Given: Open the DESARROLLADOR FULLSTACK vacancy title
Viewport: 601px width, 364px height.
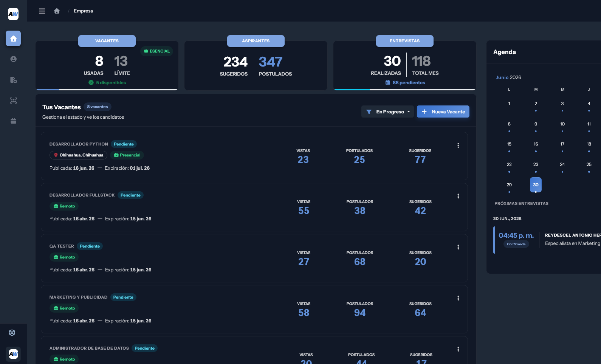Looking at the screenshot, I should pyautogui.click(x=82, y=195).
